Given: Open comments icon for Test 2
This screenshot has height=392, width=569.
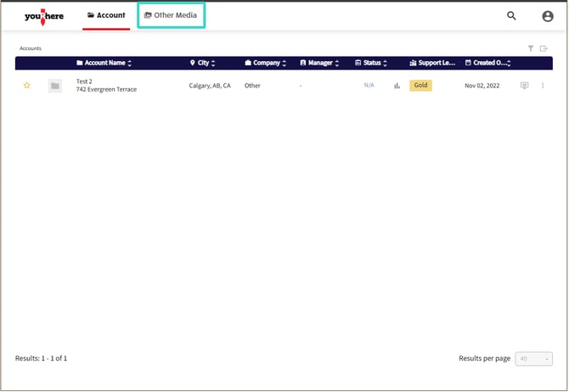Looking at the screenshot, I should point(524,86).
